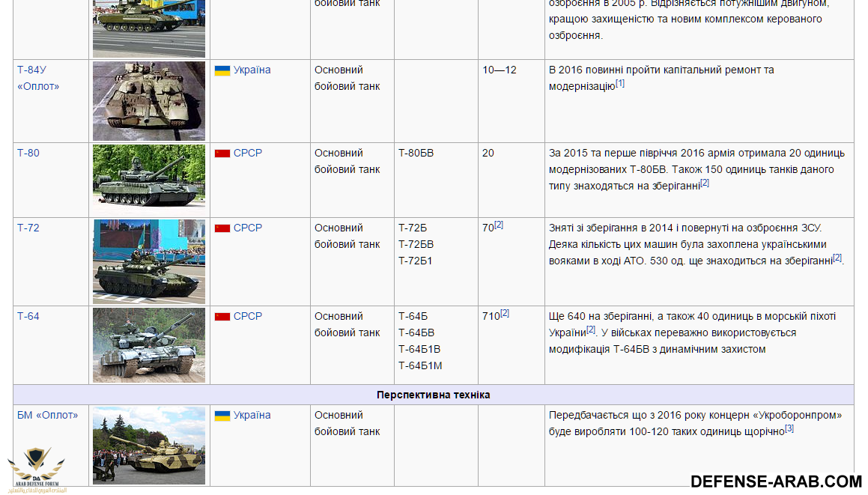The width and height of the screenshot is (868, 495).
Task: Click the Ukraine flag icon in the Т-84У row
Action: [x=222, y=70]
